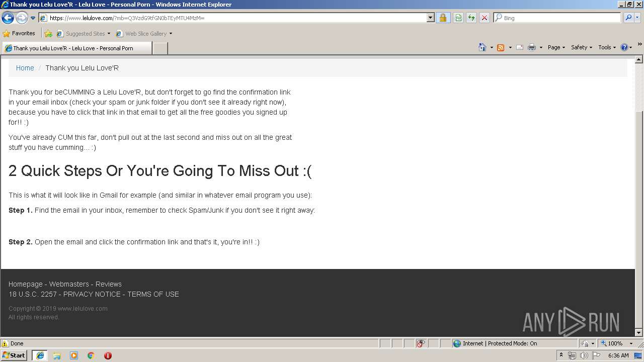Open the search provider dropdown arrow

(637, 18)
